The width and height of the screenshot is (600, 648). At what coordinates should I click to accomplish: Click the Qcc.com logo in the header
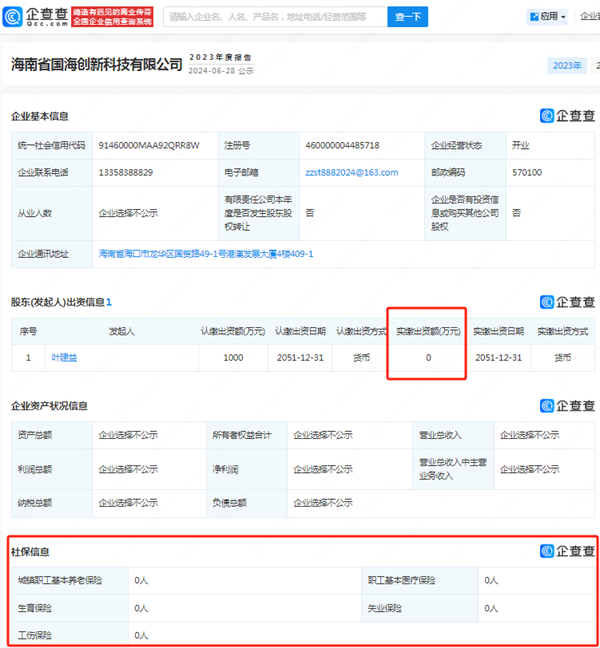click(38, 16)
